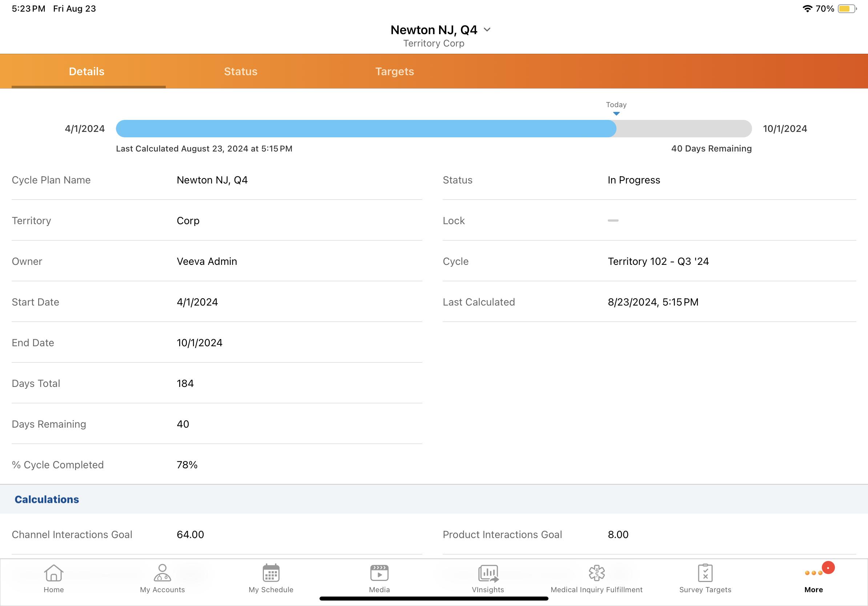Tap the Newton NJ, Q4 title
This screenshot has height=606, width=868.
tap(434, 30)
